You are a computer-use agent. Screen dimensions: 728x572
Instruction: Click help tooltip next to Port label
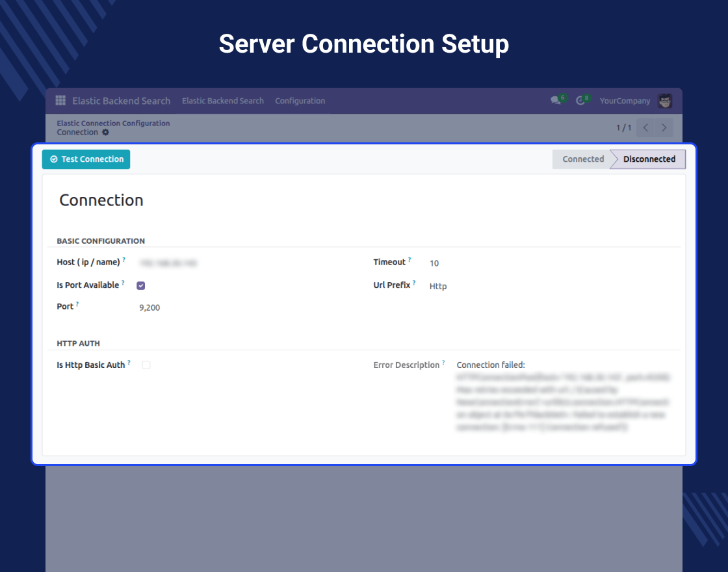77,304
